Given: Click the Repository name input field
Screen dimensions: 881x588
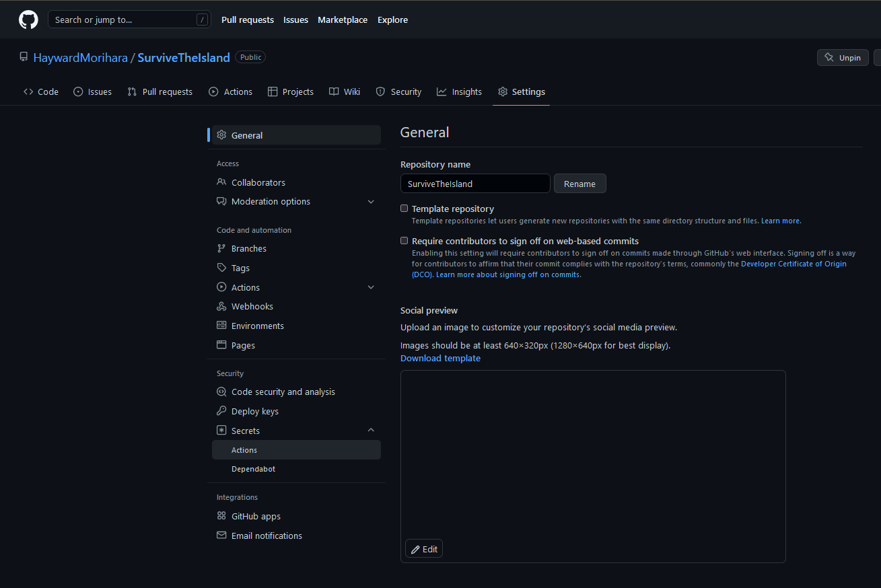Looking at the screenshot, I should 475,184.
